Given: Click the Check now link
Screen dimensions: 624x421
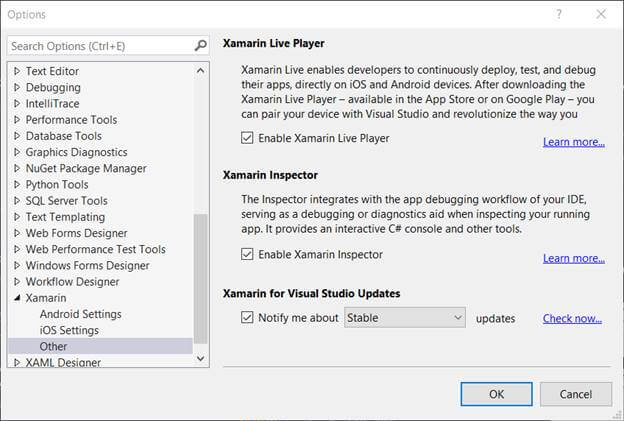Looking at the screenshot, I should (x=572, y=318).
